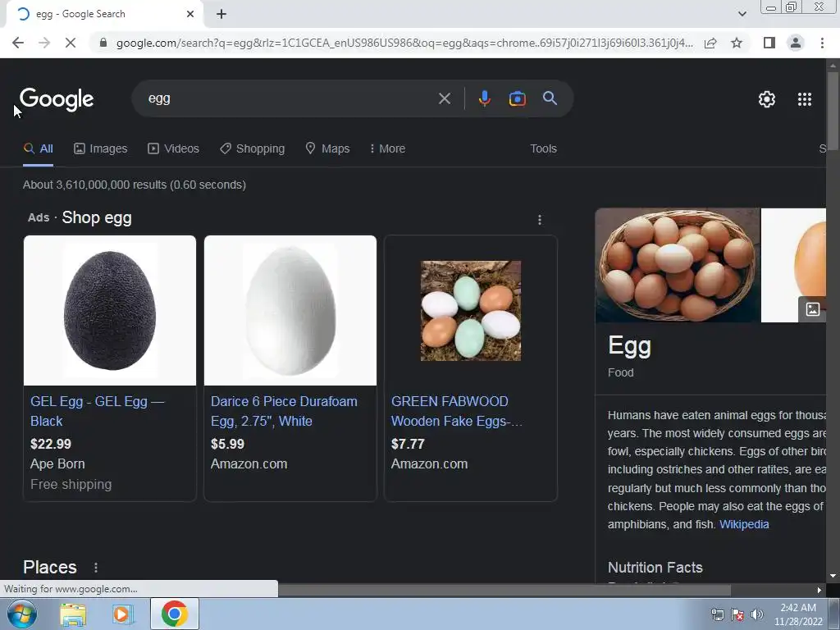
Task: Clear the search box text
Action: point(444,98)
